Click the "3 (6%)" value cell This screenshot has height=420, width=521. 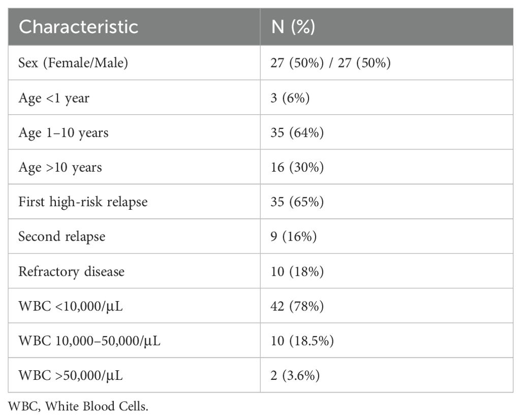point(290,98)
